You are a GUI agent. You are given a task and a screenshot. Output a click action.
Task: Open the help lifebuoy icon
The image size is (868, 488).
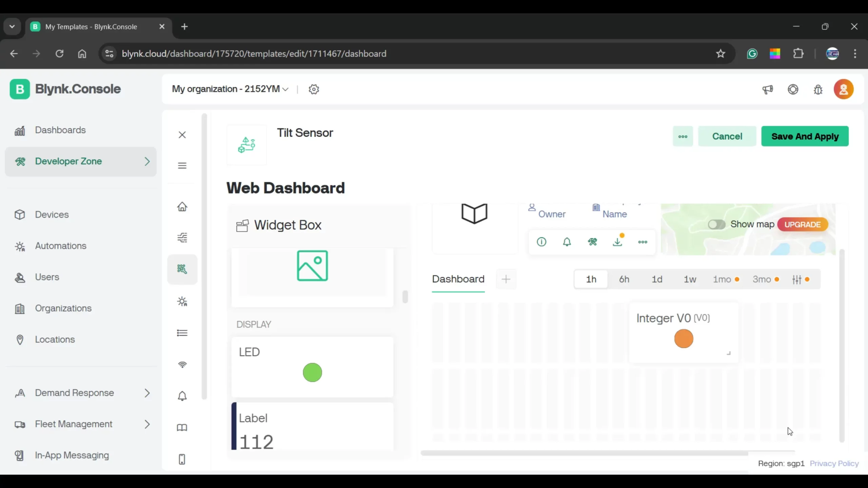pos(793,89)
